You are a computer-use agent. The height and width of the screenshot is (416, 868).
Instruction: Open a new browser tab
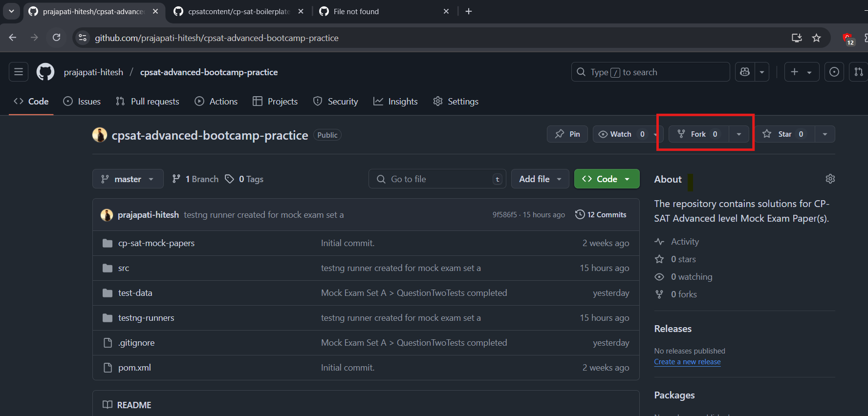(x=469, y=11)
